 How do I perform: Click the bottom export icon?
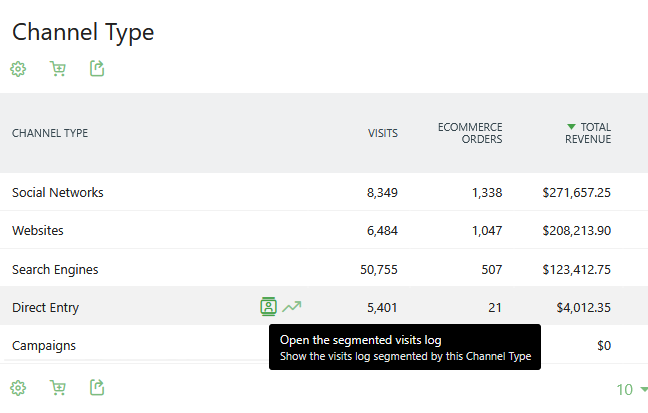click(x=97, y=387)
